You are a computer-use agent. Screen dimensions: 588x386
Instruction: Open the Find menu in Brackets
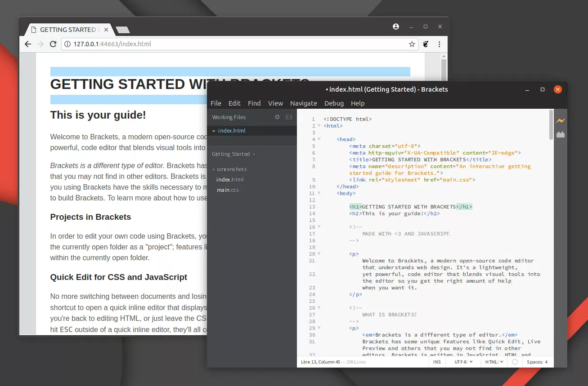pos(254,103)
